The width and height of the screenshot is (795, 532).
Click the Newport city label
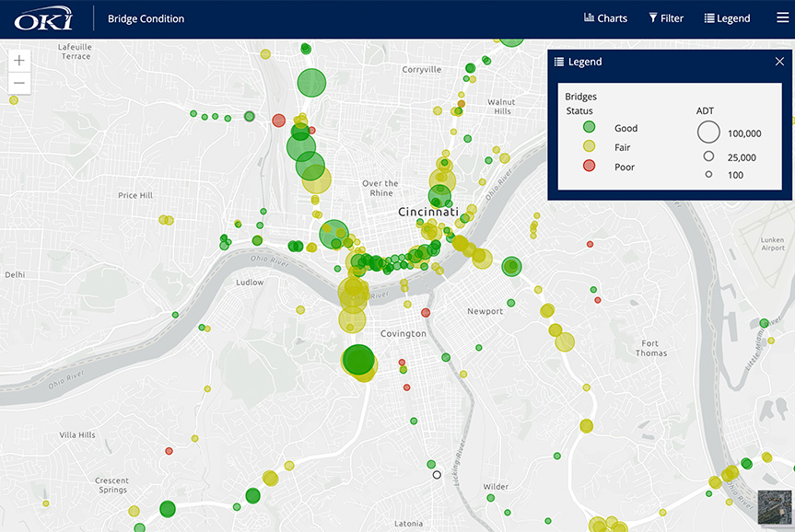coord(485,311)
